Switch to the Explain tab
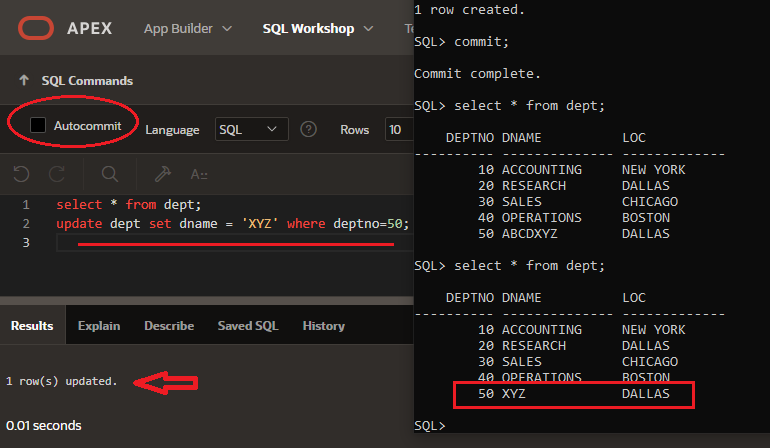The width and height of the screenshot is (770, 448). coord(99,326)
